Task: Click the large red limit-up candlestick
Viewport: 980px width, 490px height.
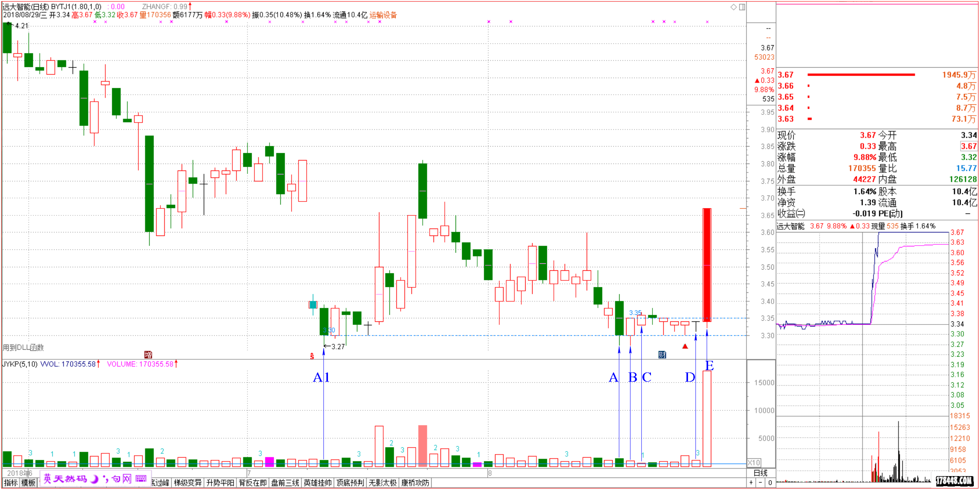Action: click(707, 265)
